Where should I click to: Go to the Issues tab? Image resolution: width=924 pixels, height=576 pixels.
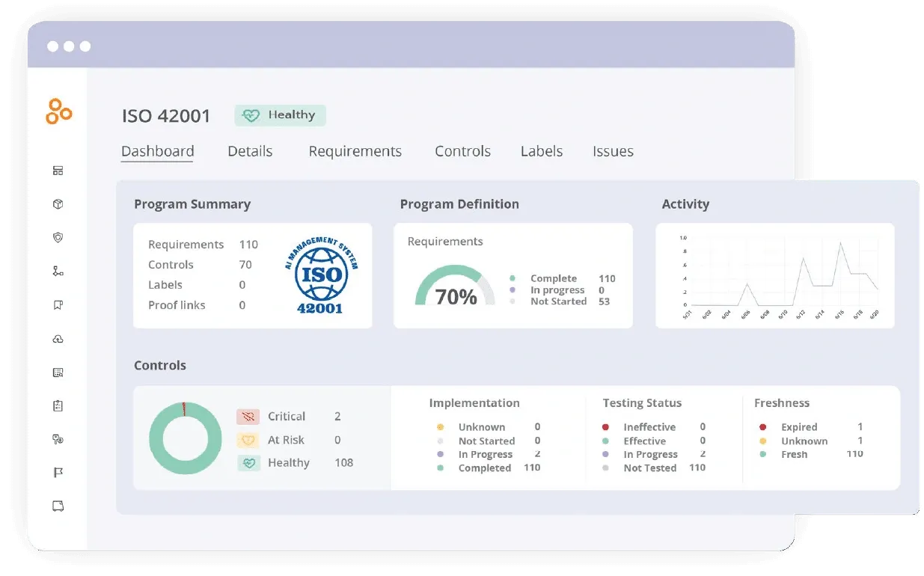point(613,151)
